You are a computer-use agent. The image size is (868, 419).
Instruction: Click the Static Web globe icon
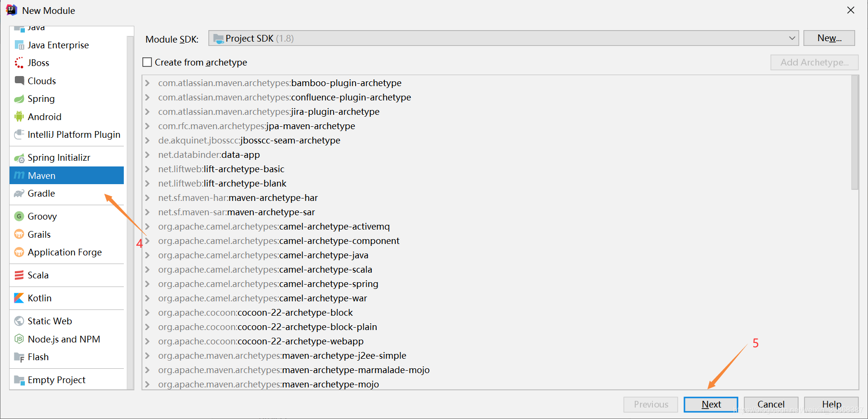[19, 321]
